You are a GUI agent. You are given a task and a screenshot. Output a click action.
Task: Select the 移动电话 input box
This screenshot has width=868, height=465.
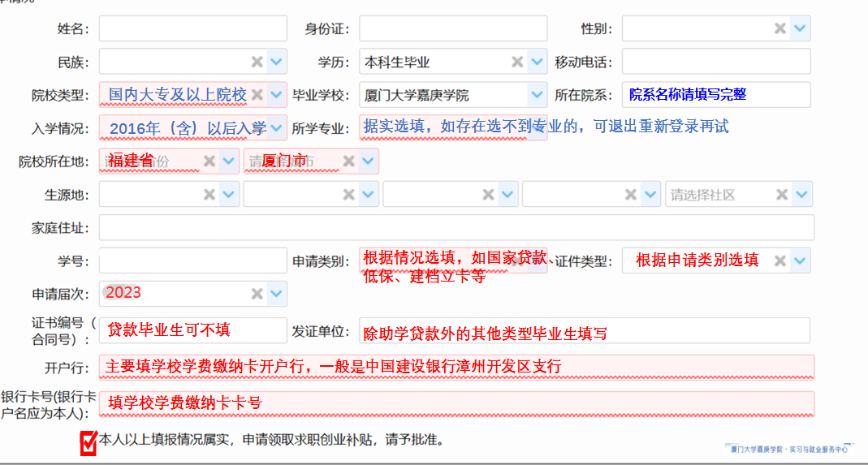(x=716, y=62)
